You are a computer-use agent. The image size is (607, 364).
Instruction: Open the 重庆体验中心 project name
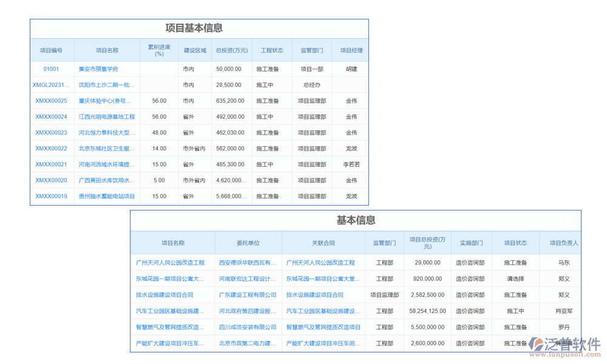(x=107, y=101)
